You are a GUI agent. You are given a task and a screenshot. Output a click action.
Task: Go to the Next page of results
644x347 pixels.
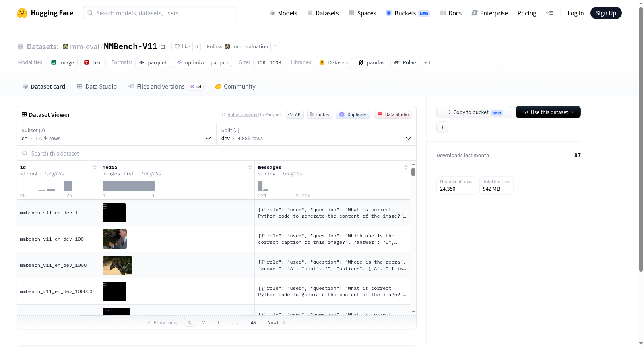click(x=277, y=322)
